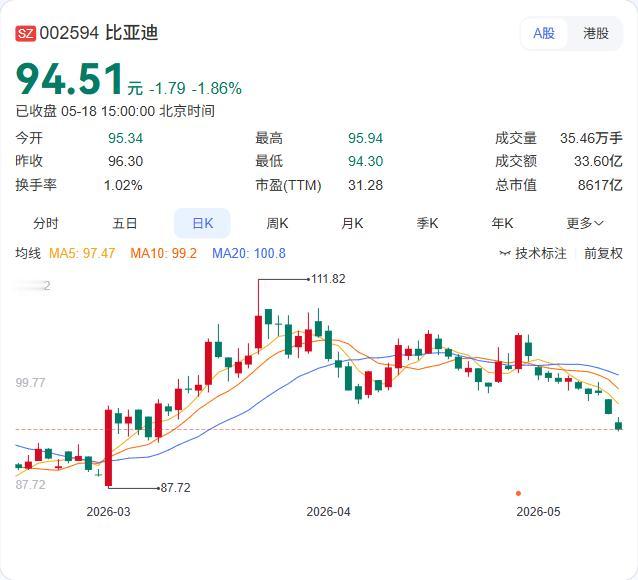
Task: Click the 成交额 value 33.60亿
Action: (x=598, y=161)
